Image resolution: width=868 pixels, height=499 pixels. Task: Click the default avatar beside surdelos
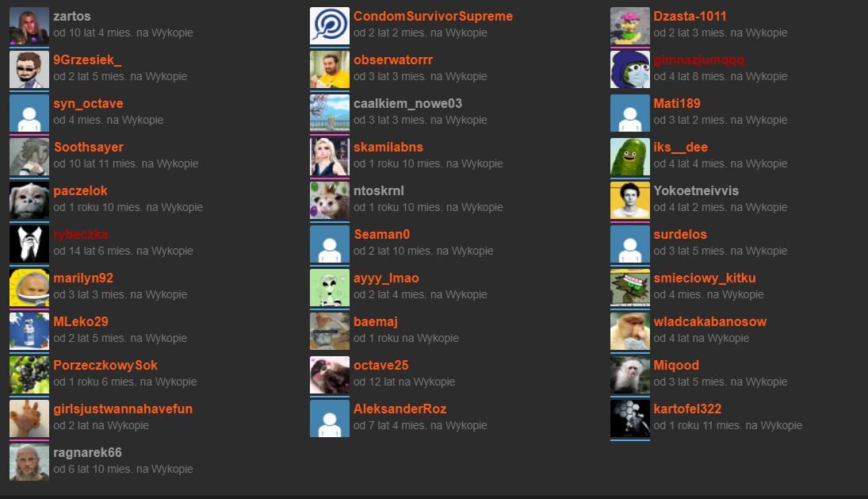629,244
